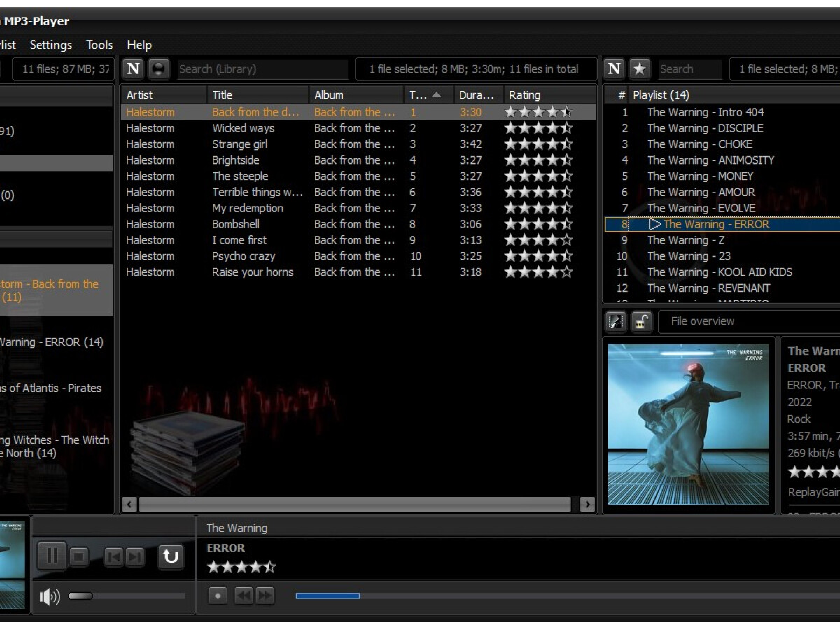Viewport: 840px width, 630px height.
Task: Sort library by Duration column
Action: click(478, 94)
